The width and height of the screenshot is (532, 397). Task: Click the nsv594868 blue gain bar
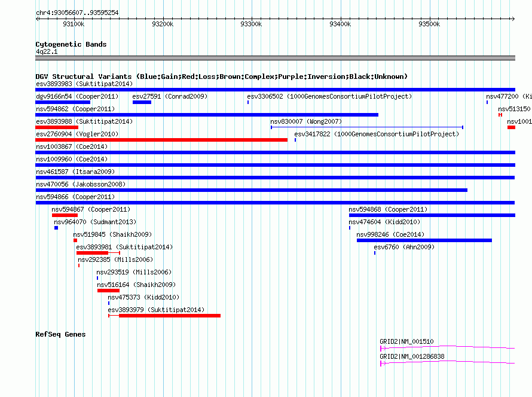(432, 215)
